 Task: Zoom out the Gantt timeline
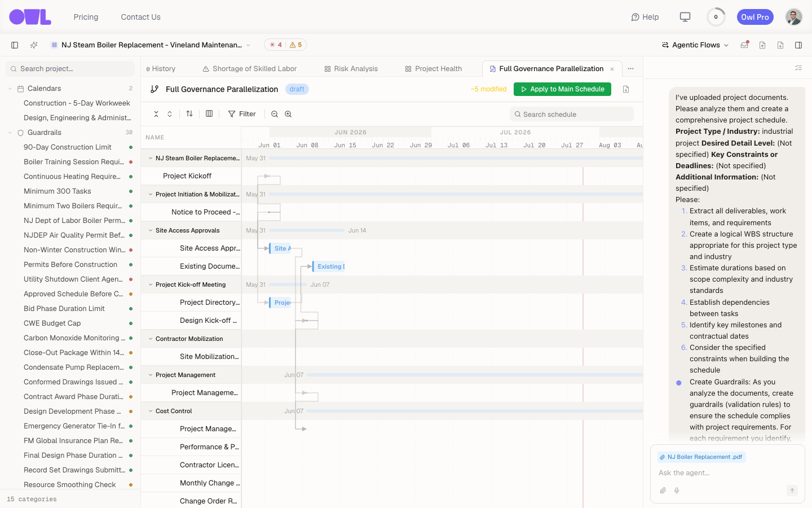coord(275,114)
